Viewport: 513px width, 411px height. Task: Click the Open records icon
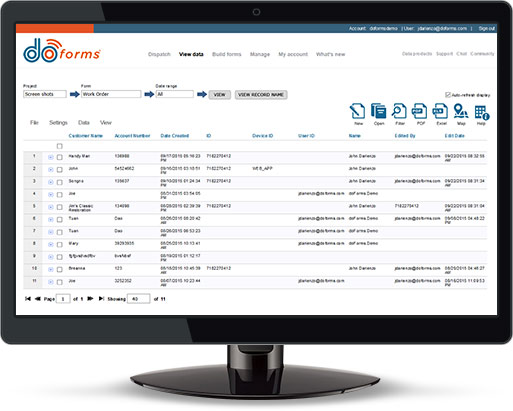tap(378, 111)
